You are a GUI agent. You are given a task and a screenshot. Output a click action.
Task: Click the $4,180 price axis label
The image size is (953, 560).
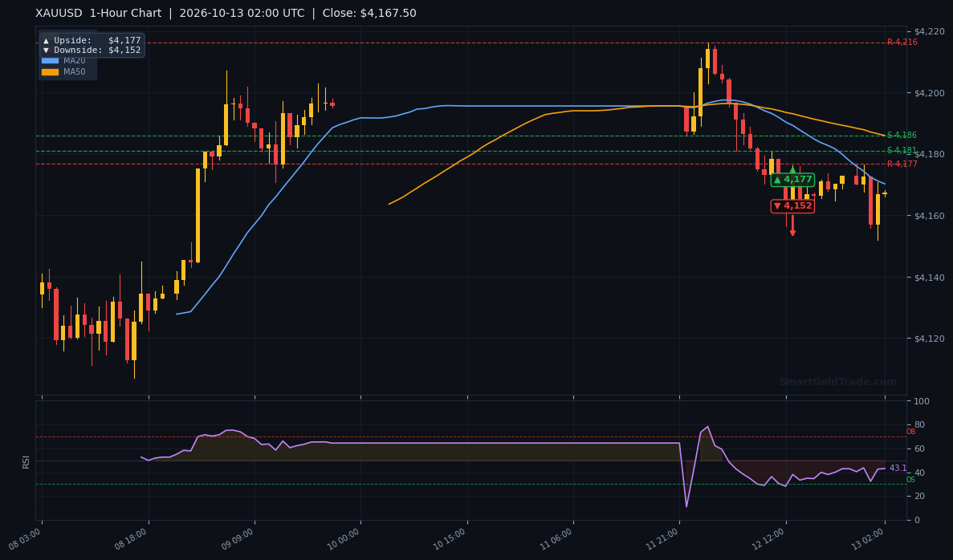(x=930, y=154)
